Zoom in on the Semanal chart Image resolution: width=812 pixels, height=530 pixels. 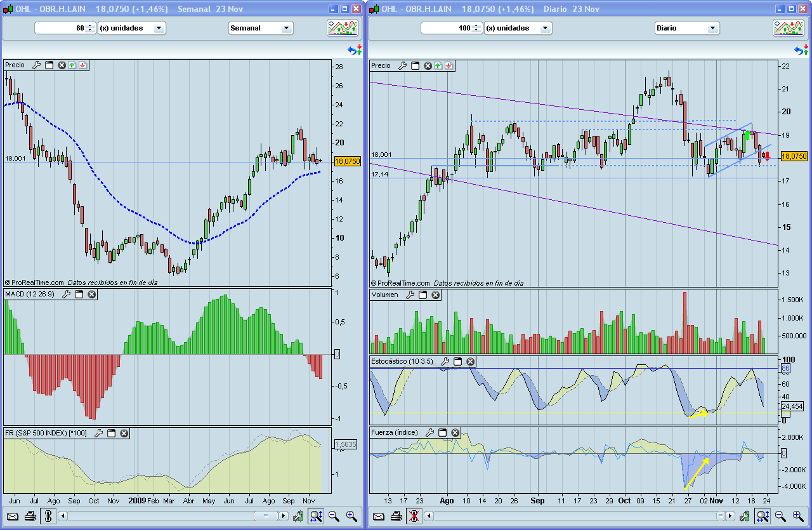(351, 517)
